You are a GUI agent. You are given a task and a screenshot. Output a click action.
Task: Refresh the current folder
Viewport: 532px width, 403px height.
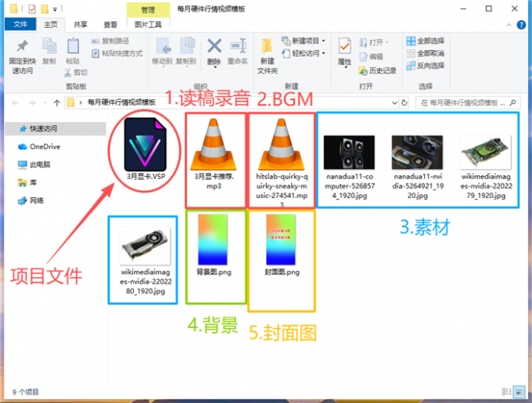coord(404,103)
